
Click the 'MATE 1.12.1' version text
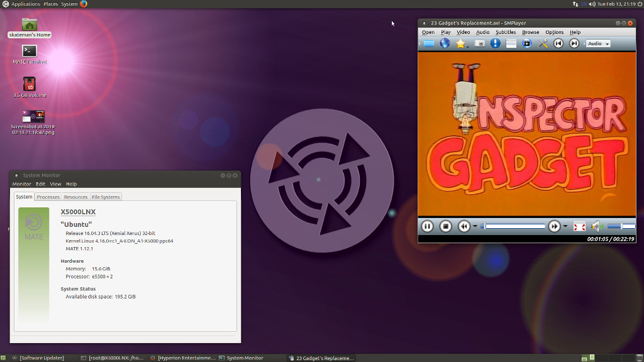coord(79,249)
